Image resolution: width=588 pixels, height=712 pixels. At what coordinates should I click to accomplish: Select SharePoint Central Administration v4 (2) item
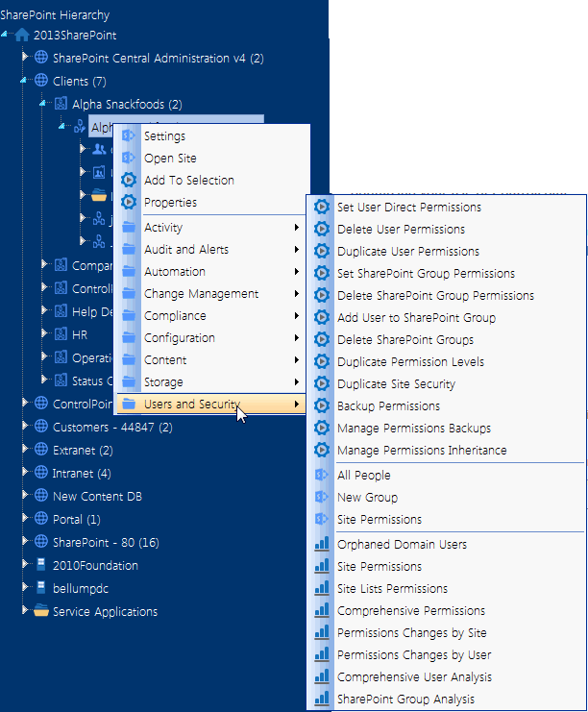[159, 58]
